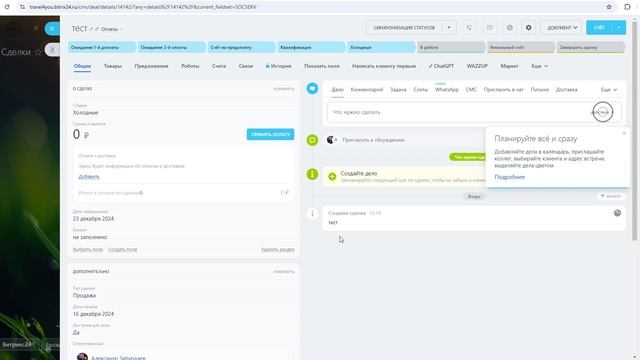Open the 'WAZZUP' tab
Screen dimensions: 640x360
coord(477,66)
